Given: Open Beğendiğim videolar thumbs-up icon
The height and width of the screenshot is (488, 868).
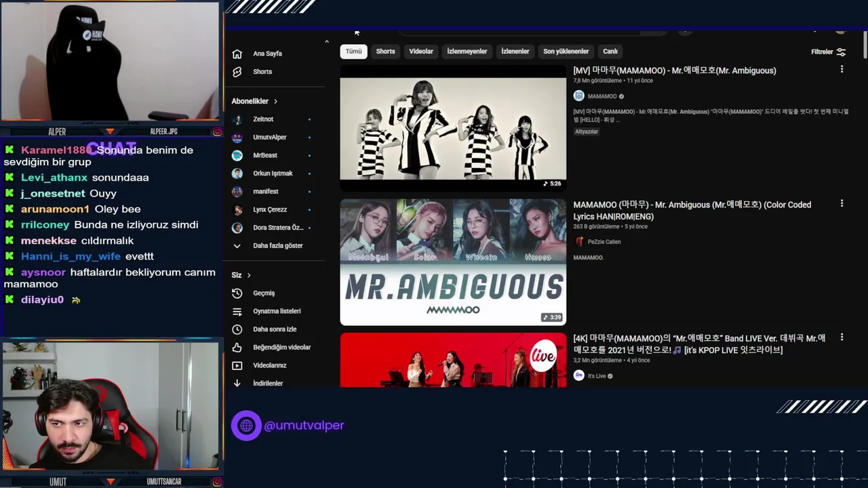Looking at the screenshot, I should point(237,348).
